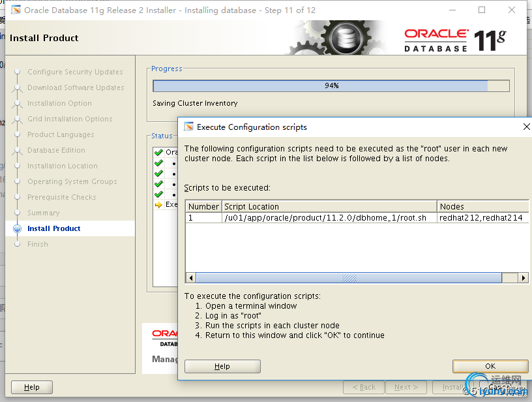Select row number 1 cell

point(203,217)
